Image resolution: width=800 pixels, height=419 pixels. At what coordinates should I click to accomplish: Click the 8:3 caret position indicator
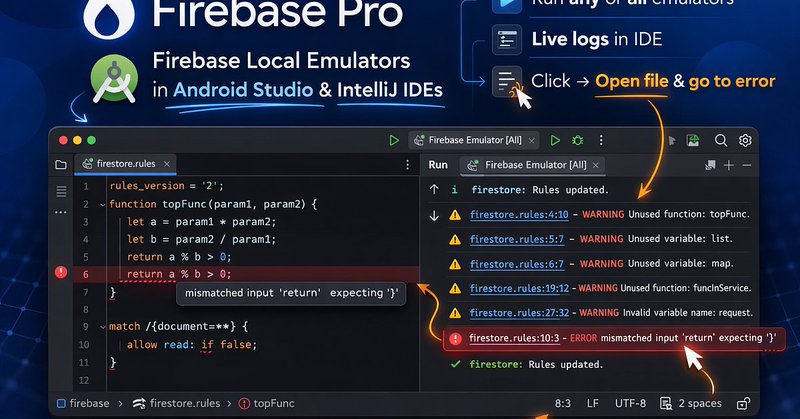click(563, 404)
